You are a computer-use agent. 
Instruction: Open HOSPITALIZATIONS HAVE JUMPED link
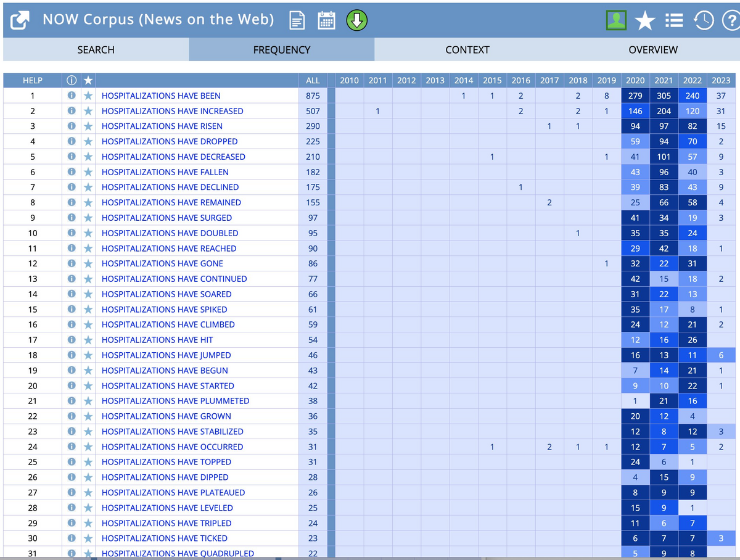pos(166,355)
